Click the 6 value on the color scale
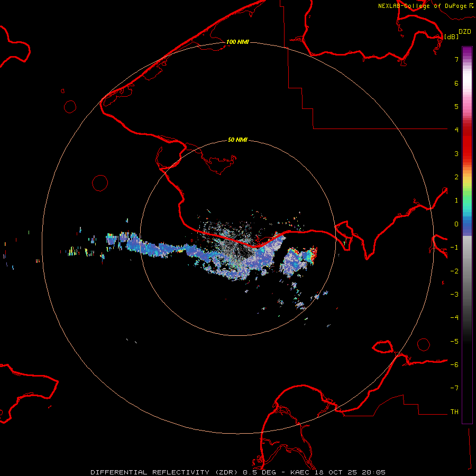Image resolution: width=476 pixels, height=476 pixels. click(456, 83)
